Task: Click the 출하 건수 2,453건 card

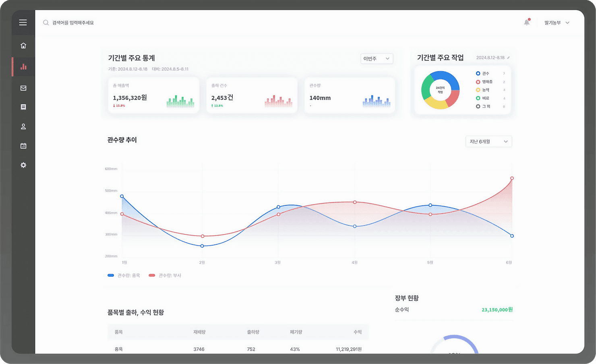Action: click(x=252, y=95)
